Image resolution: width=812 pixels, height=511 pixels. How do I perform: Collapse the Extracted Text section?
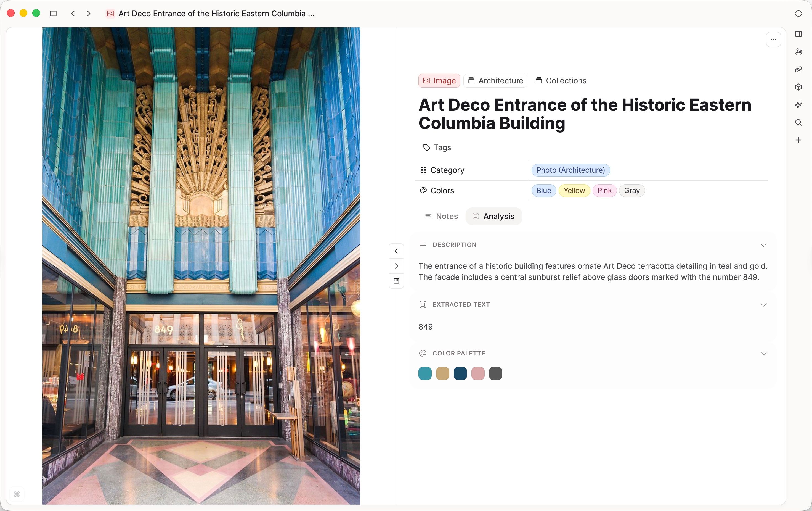763,305
